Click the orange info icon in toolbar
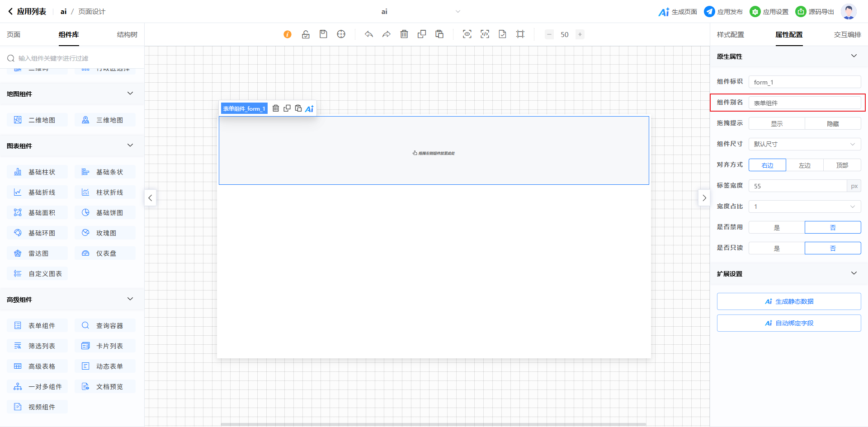Image resolution: width=868 pixels, height=427 pixels. coord(288,34)
